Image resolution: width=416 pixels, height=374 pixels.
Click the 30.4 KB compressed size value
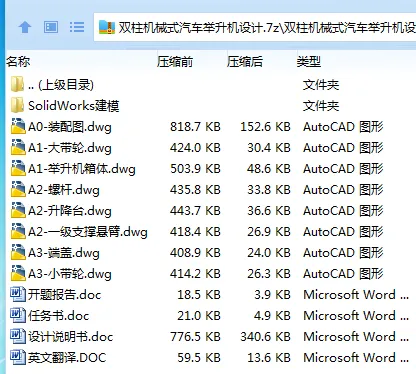coord(269,148)
